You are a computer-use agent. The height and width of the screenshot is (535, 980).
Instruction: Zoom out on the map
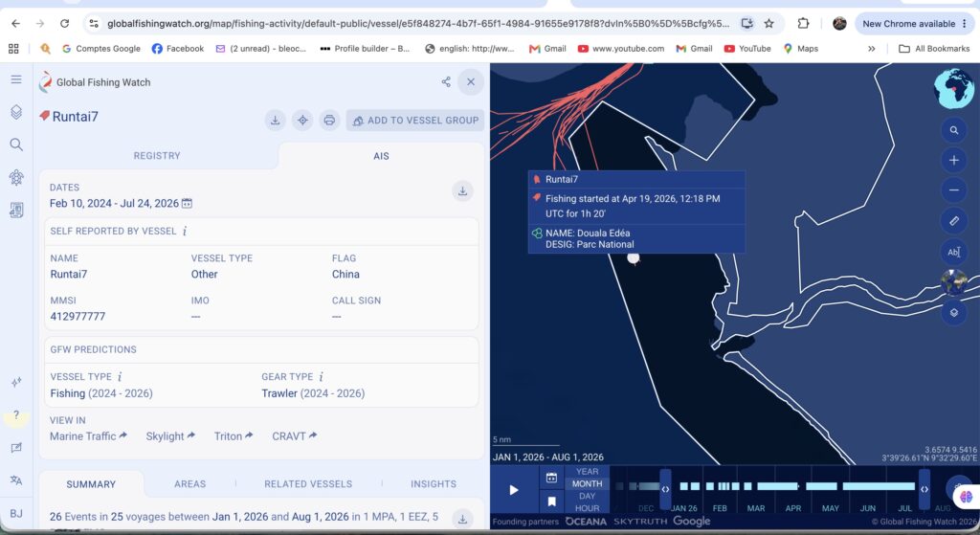coord(954,190)
